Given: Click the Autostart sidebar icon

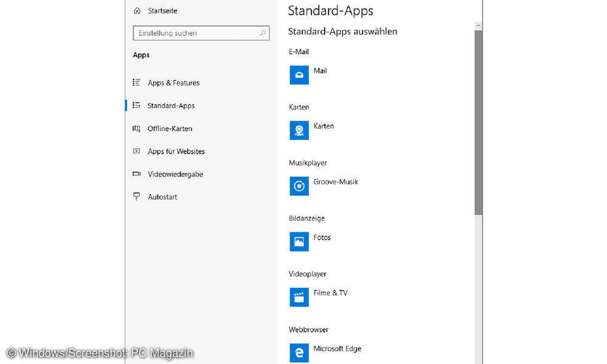Looking at the screenshot, I should (137, 197).
